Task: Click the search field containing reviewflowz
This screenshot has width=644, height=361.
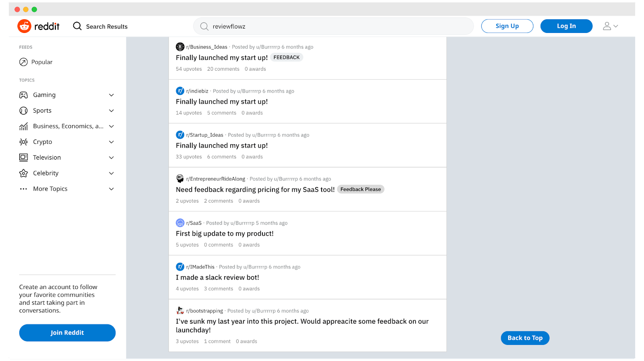Action: coord(333,26)
